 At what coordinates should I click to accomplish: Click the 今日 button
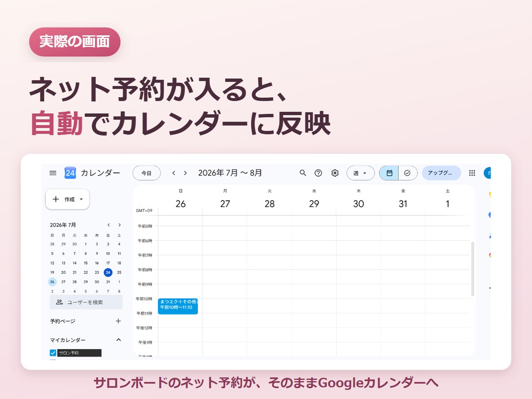tap(147, 173)
